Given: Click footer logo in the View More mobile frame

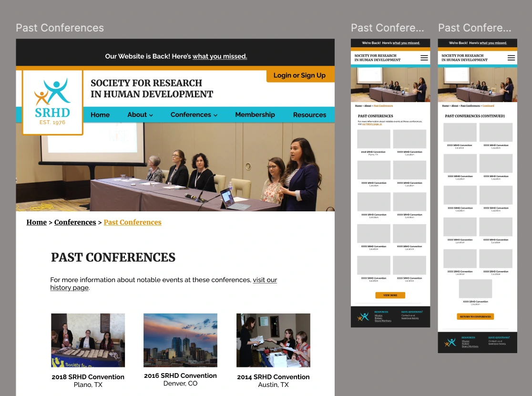Looking at the screenshot, I should (x=363, y=317).
